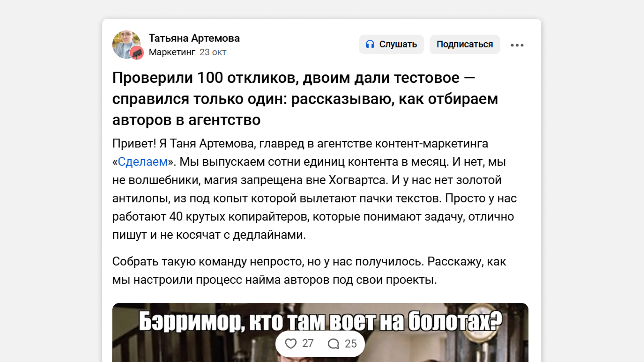Click the author name Татьяна Артемова
The height and width of the screenshot is (362, 644).
click(194, 38)
